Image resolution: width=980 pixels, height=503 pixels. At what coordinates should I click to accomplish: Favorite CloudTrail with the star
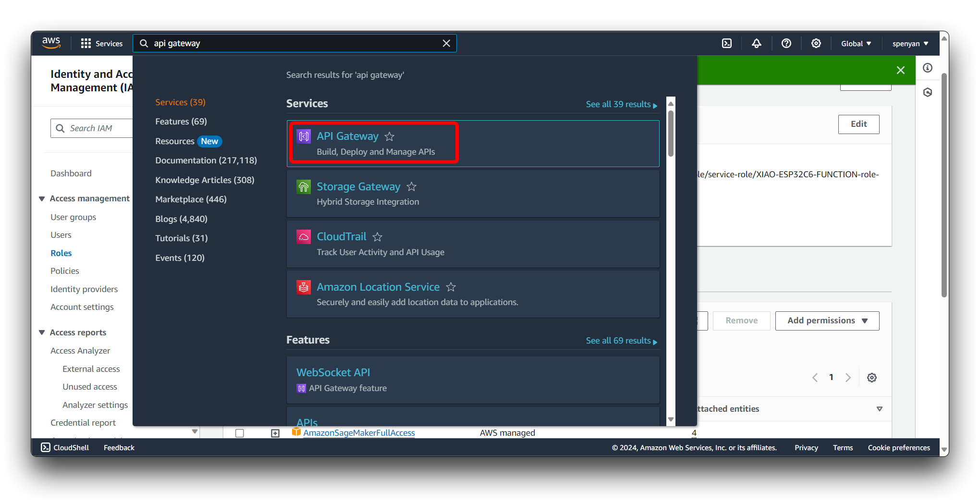click(378, 237)
